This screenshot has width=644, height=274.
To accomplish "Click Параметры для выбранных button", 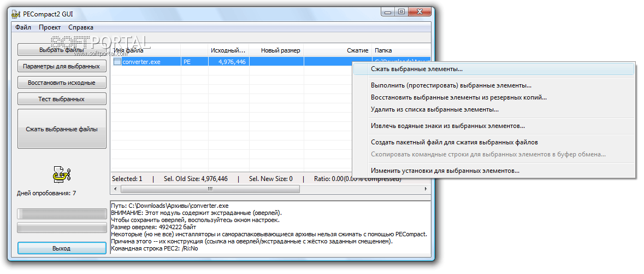I will 62,66.
